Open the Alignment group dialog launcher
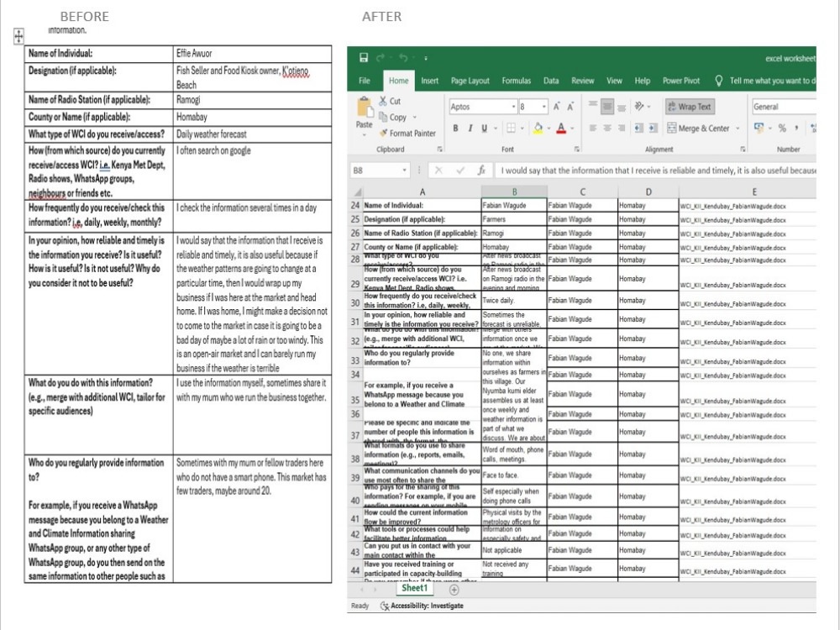The image size is (840, 630). (x=743, y=150)
